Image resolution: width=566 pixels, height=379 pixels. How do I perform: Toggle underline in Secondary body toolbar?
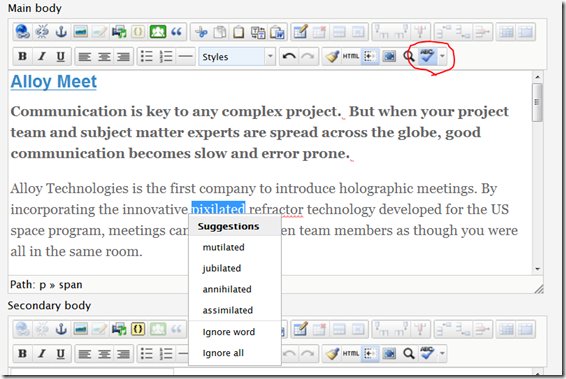pos(61,353)
